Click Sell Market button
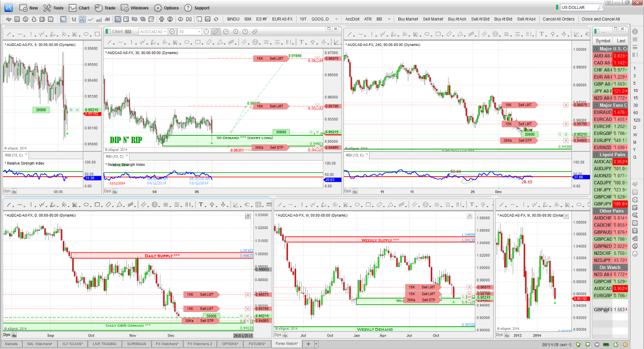This screenshot has height=349, width=644. pos(433,19)
